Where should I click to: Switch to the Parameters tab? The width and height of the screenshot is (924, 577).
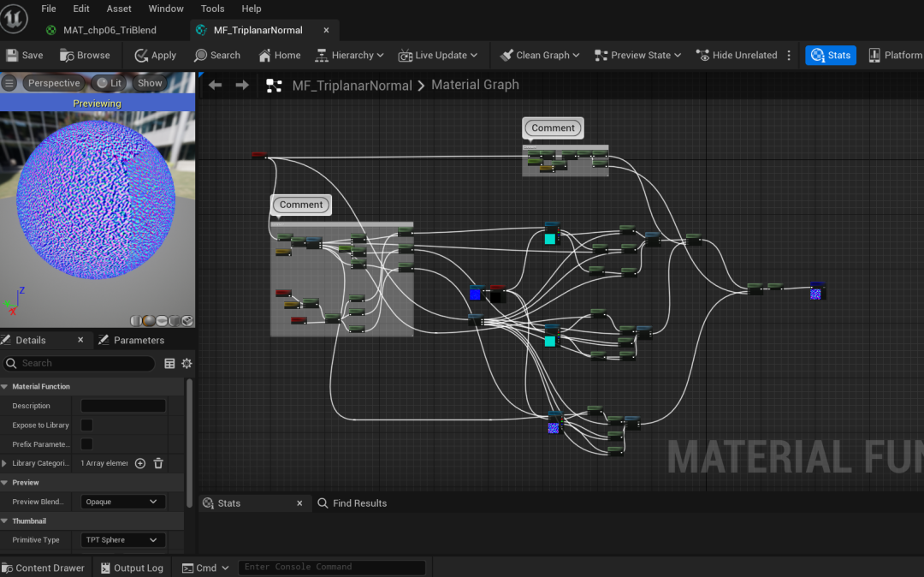[x=132, y=340]
